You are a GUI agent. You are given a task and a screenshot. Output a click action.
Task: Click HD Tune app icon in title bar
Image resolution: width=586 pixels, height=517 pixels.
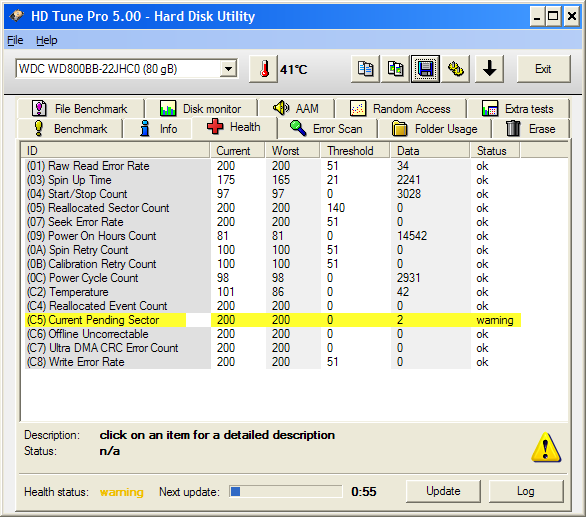point(16,16)
